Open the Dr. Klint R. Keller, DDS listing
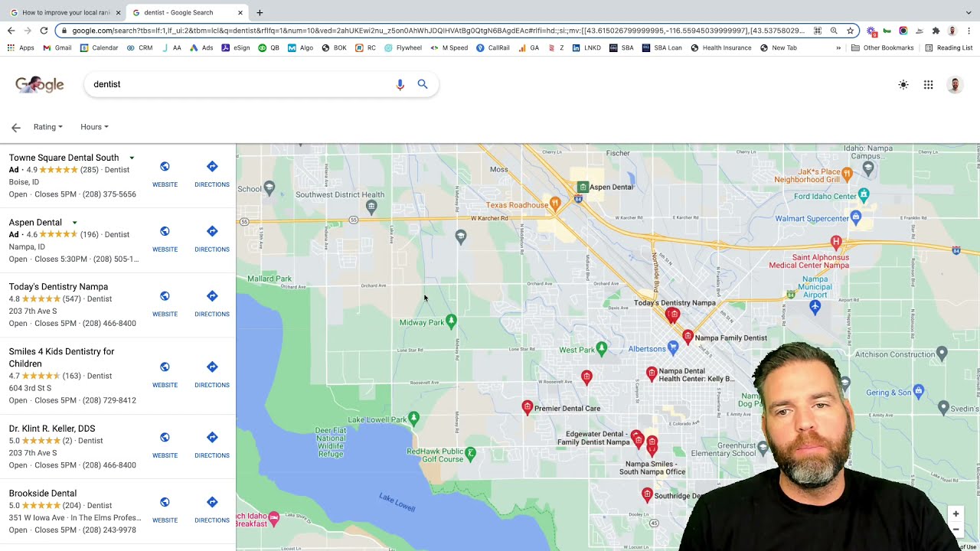The height and width of the screenshot is (551, 980). [52, 429]
